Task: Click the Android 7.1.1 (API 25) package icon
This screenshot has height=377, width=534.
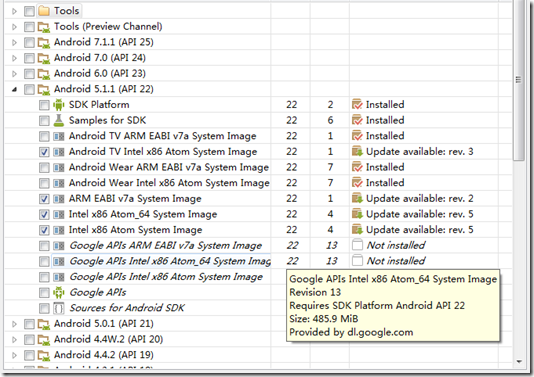Action: pyautogui.click(x=44, y=42)
